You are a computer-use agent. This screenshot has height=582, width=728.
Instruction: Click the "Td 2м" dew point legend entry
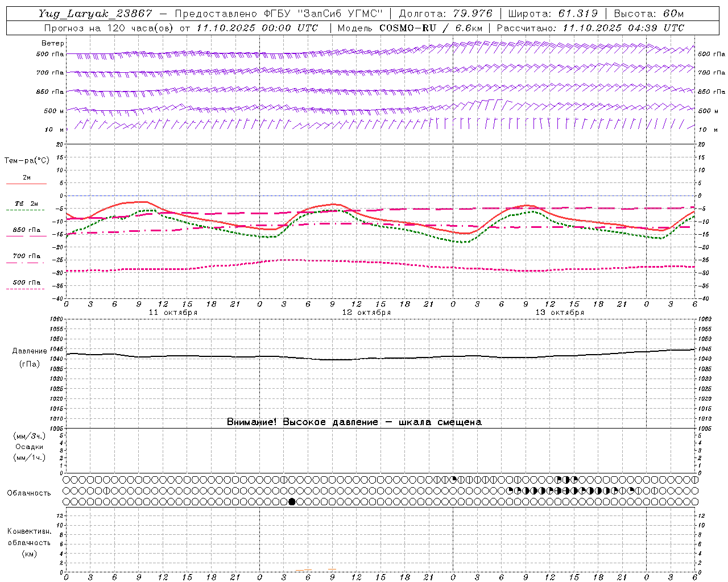point(27,203)
